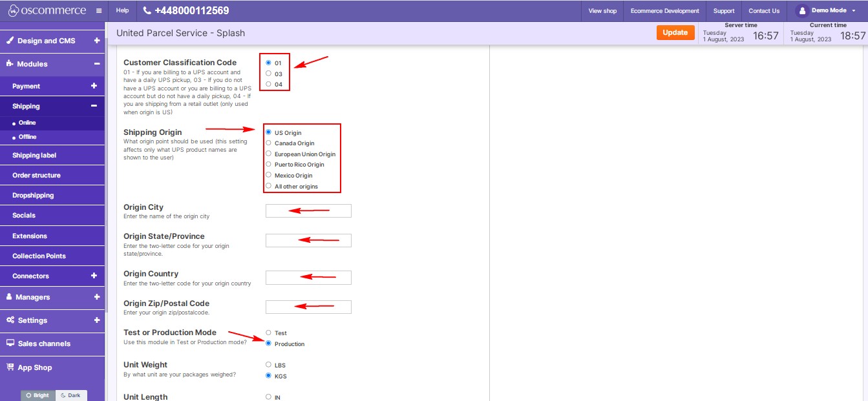The height and width of the screenshot is (401, 868).
Task: Open Ecommerce Development link
Action: click(665, 11)
